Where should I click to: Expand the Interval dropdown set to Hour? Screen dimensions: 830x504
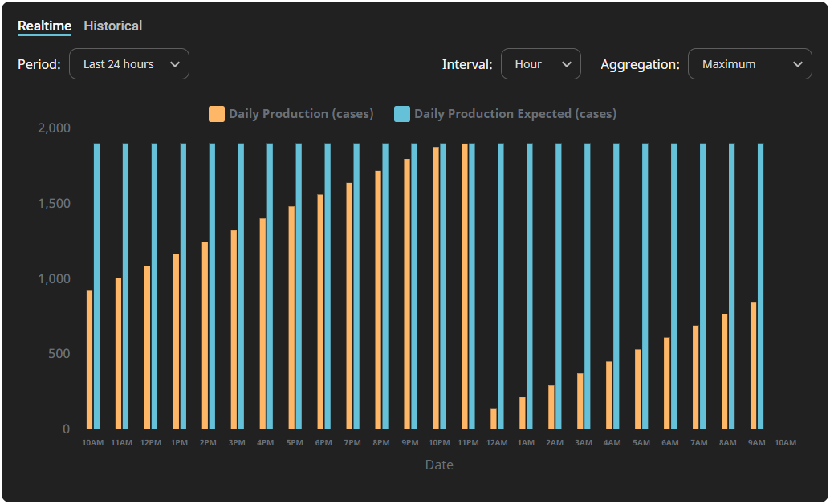[x=540, y=64]
